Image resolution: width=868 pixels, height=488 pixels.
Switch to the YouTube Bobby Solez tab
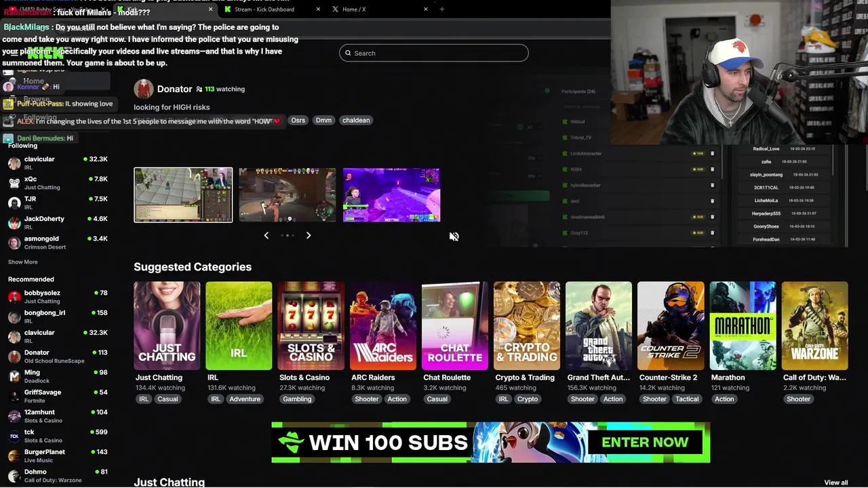tap(58, 9)
